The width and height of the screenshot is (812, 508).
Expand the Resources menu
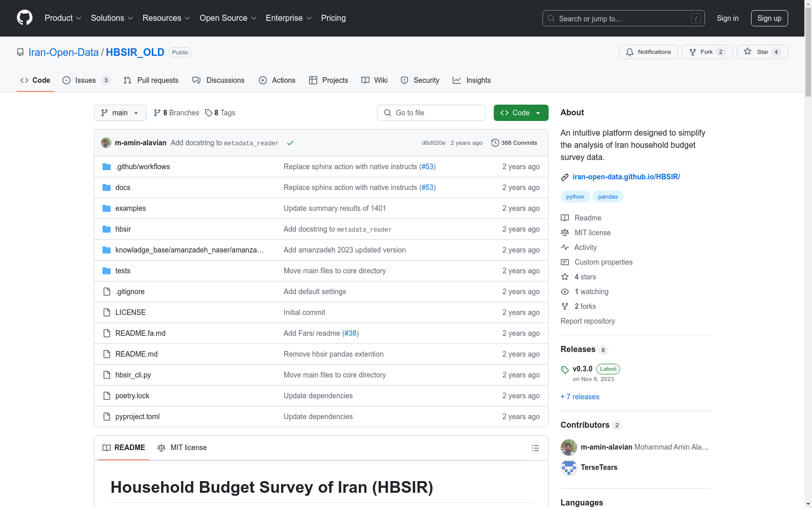[166, 18]
